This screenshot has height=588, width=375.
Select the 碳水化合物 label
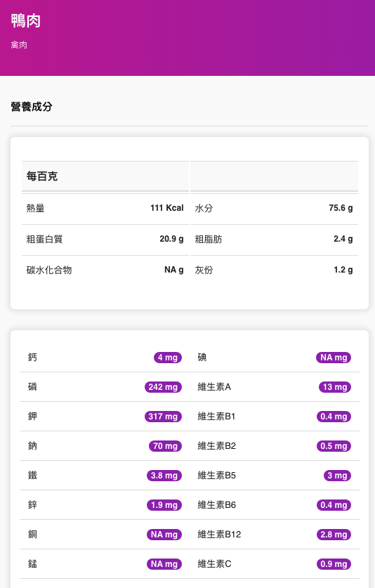(x=49, y=270)
